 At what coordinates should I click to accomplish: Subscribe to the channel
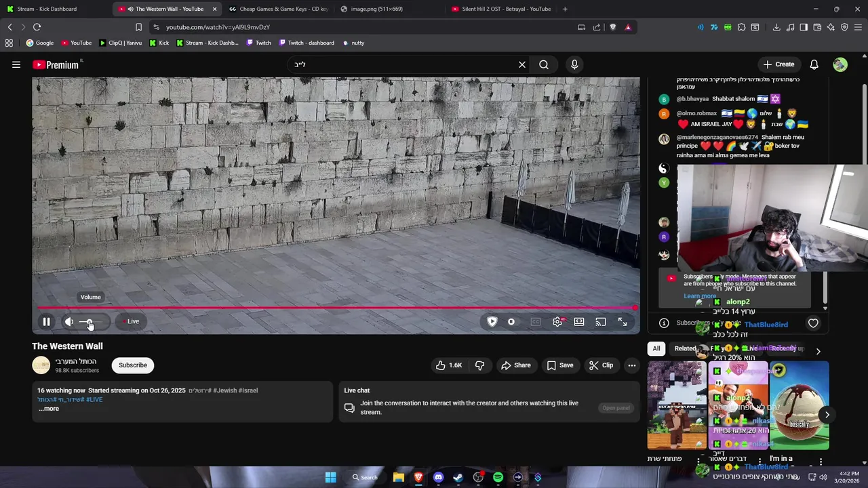point(133,365)
